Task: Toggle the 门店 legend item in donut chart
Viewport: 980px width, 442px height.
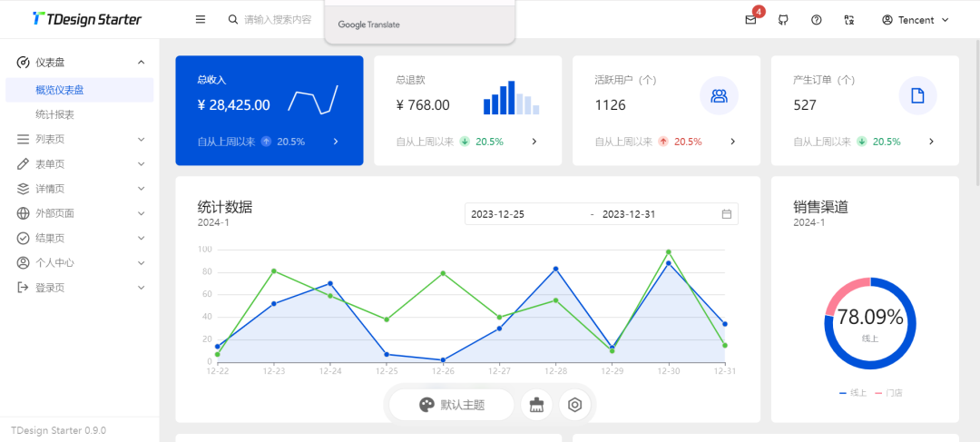Action: [889, 393]
